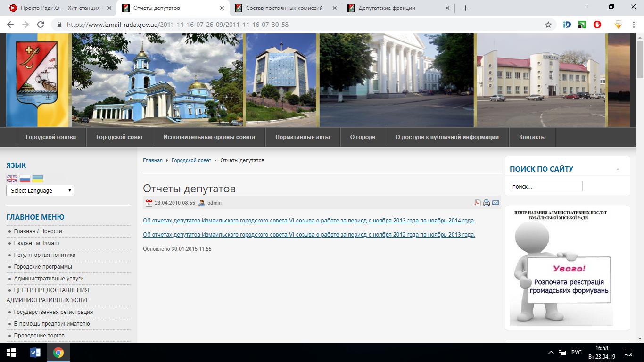Open Городские программы menu link
The image size is (644, 362).
coord(43,267)
